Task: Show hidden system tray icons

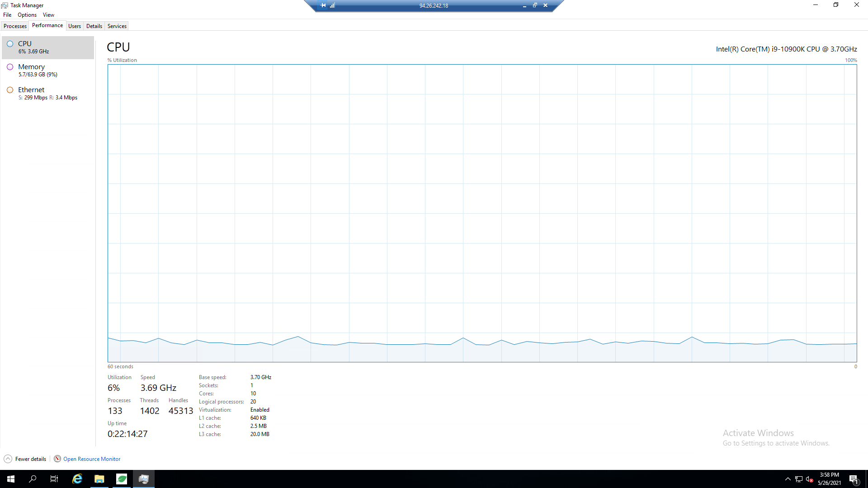Action: pyautogui.click(x=788, y=479)
